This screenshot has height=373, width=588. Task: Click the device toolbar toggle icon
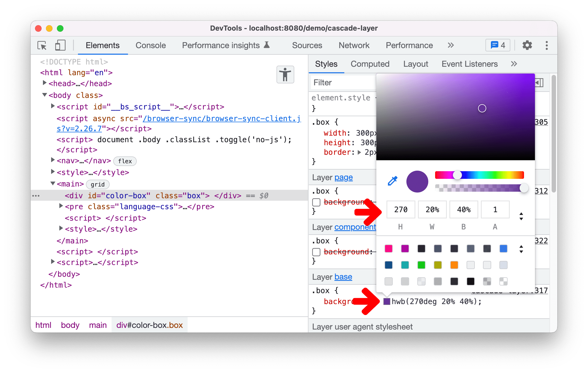tap(59, 45)
